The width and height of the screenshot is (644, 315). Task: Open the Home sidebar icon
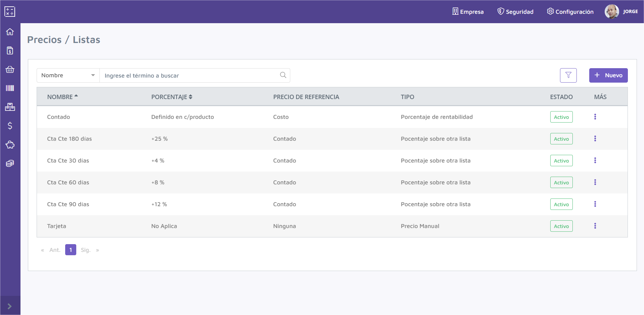point(10,32)
